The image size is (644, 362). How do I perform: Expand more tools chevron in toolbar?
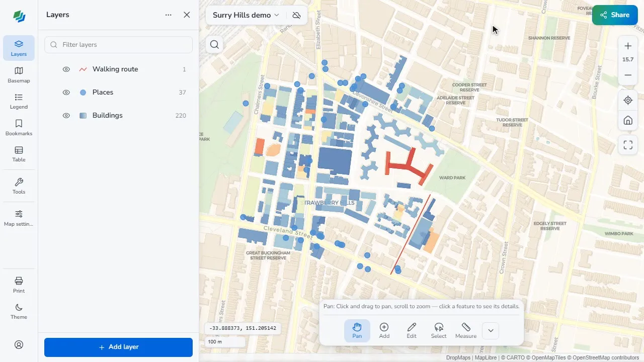pos(491,330)
